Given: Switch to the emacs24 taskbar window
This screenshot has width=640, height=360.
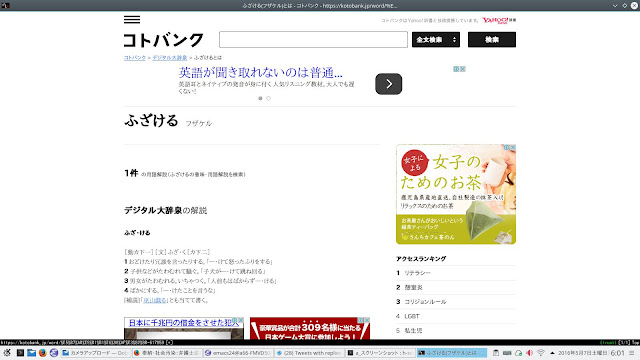Looking at the screenshot, I should coord(238,353).
